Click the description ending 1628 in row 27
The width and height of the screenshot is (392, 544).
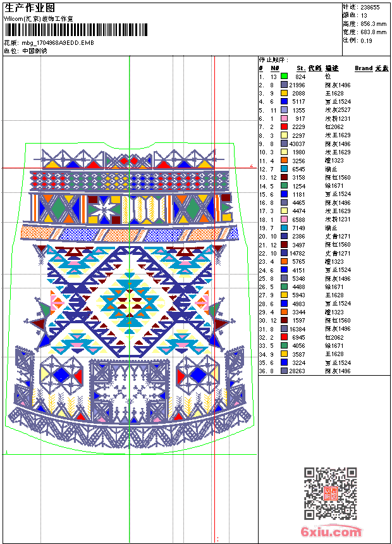tap(334, 295)
